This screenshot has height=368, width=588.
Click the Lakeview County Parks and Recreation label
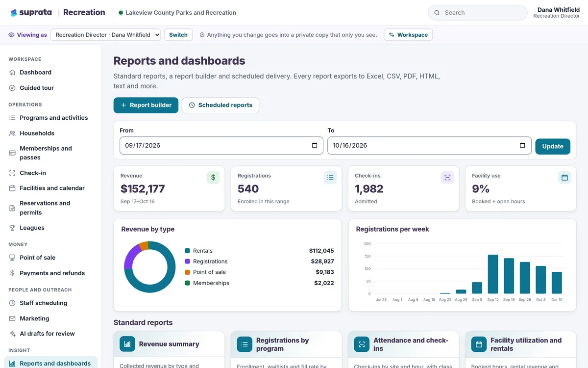(x=181, y=13)
